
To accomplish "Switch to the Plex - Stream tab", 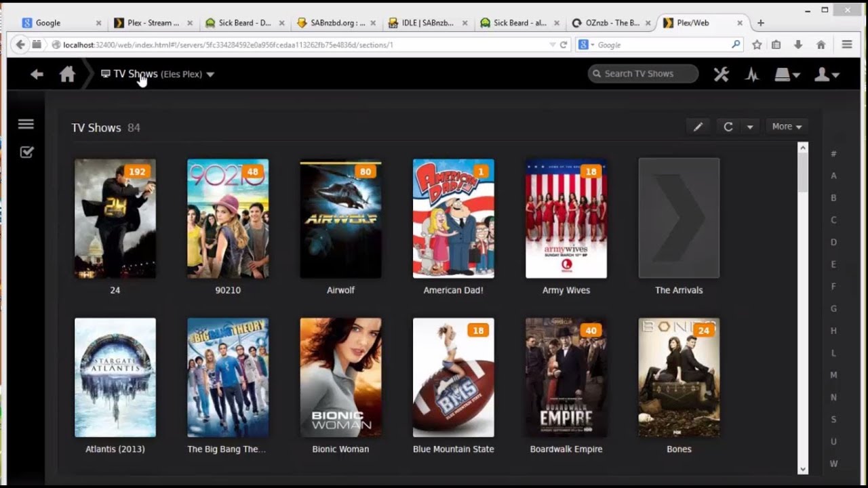I will point(153,23).
